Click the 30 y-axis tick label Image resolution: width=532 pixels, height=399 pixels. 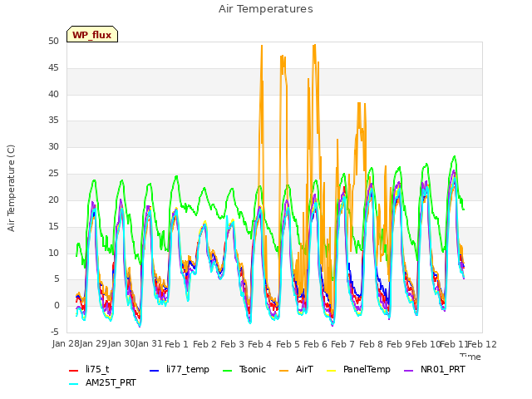[53, 147]
